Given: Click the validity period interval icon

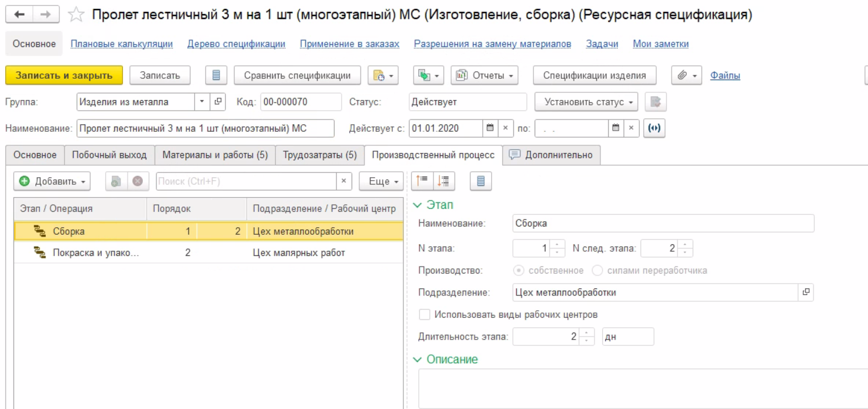Looking at the screenshot, I should [x=654, y=128].
